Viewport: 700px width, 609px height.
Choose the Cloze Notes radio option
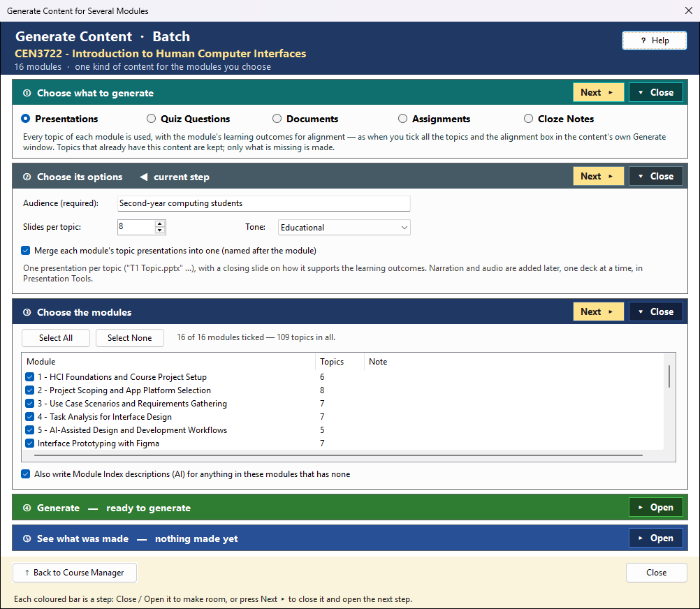point(558,119)
